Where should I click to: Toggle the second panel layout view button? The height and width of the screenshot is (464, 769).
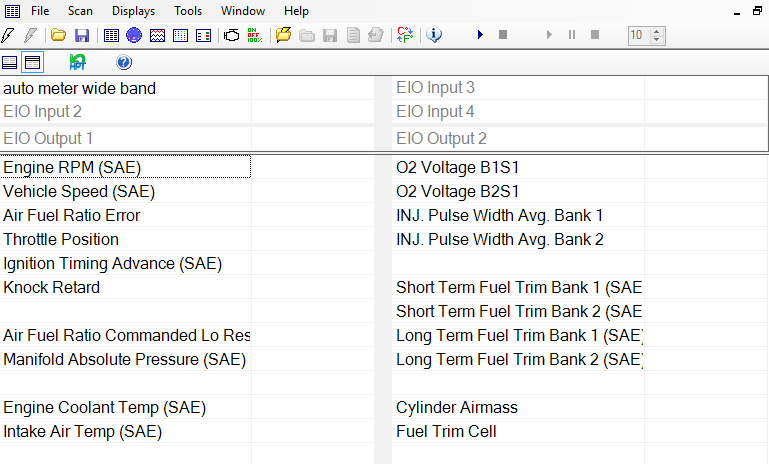pyautogui.click(x=32, y=62)
